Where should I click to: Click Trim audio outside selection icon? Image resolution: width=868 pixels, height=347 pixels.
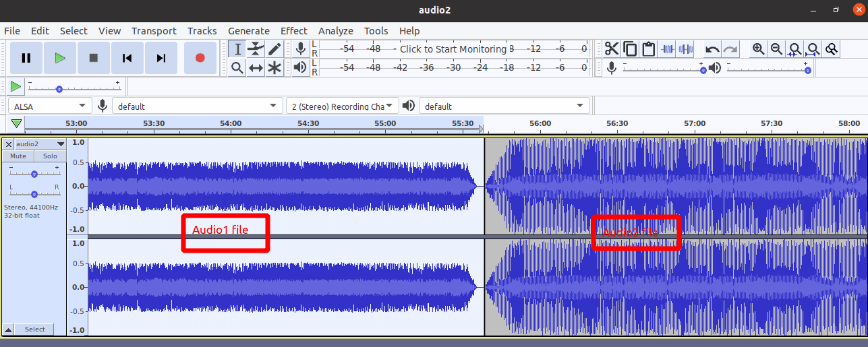(668, 49)
